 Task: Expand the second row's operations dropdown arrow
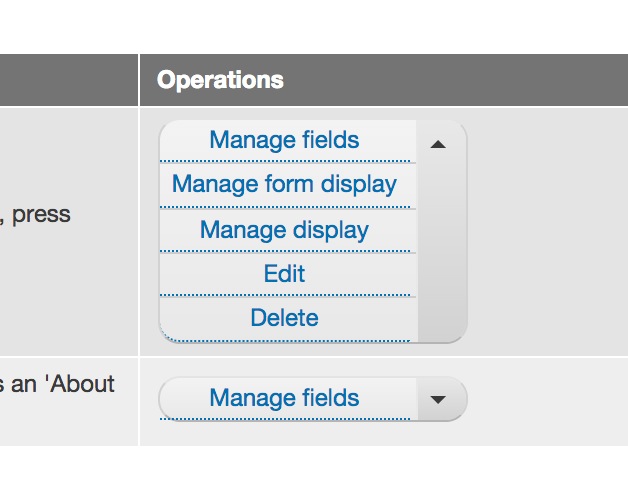point(437,399)
